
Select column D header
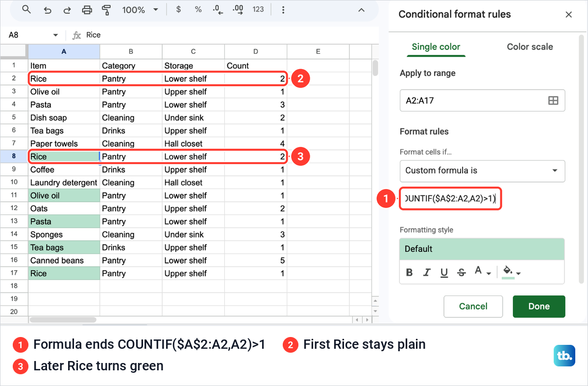pyautogui.click(x=256, y=51)
